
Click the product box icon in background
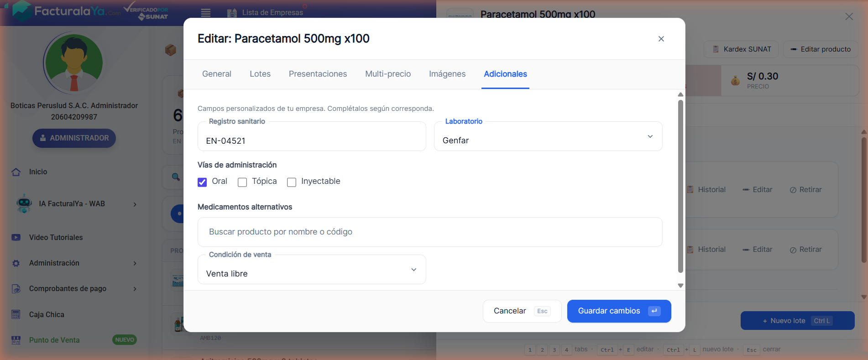(171, 49)
